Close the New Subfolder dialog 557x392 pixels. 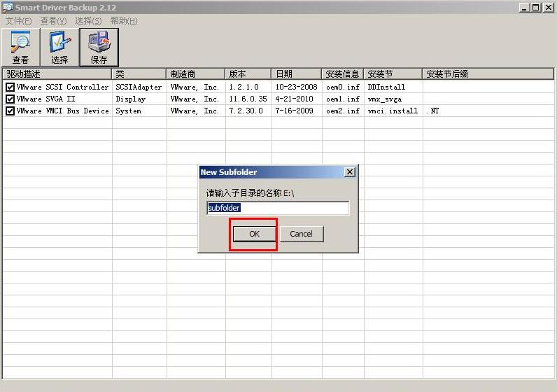click(x=350, y=172)
